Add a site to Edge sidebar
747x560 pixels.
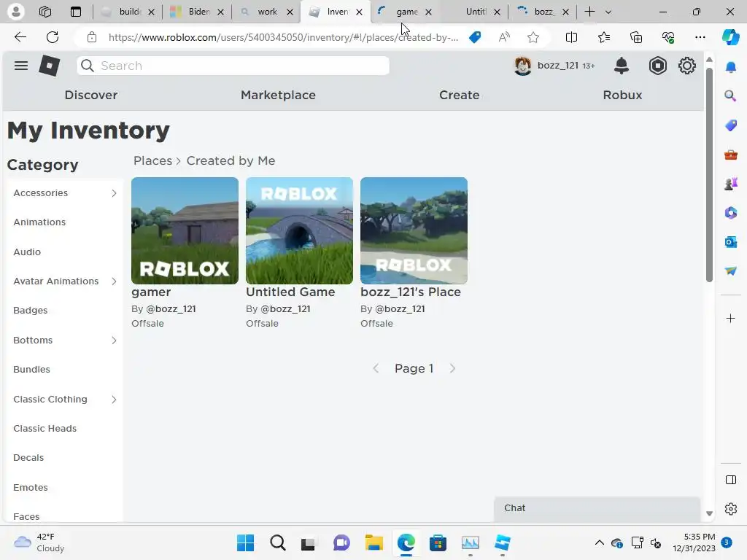[730, 318]
